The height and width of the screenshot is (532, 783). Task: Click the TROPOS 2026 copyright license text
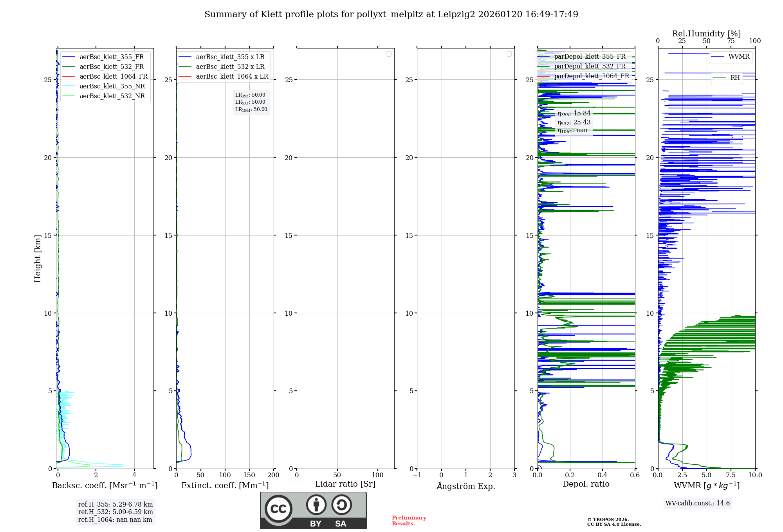(x=613, y=522)
